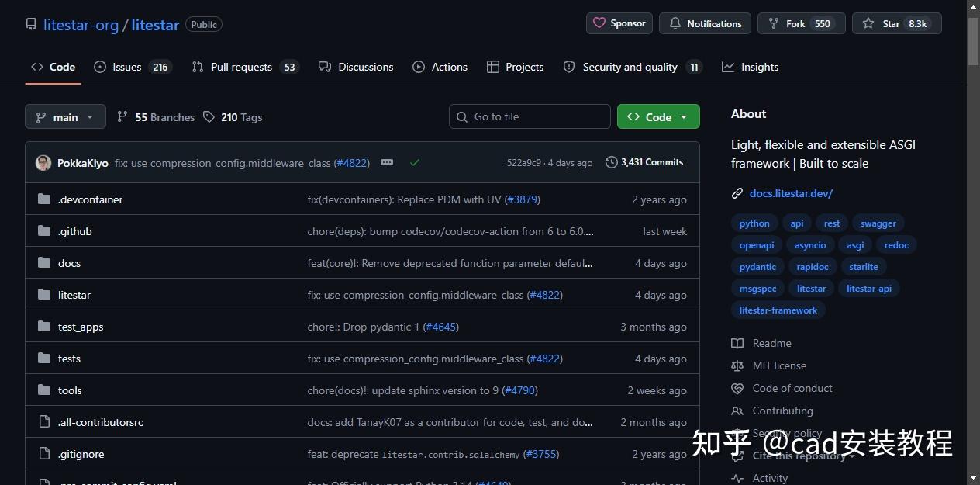980x485 pixels.
Task: Open the litestar repository name link
Action: 155,25
